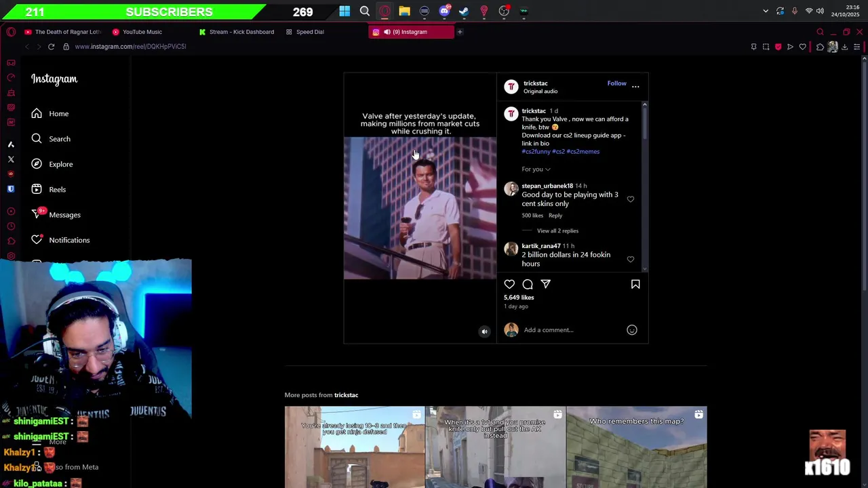Switch to 'The Death of Ragnar Loth…' YouTube tab

62,32
